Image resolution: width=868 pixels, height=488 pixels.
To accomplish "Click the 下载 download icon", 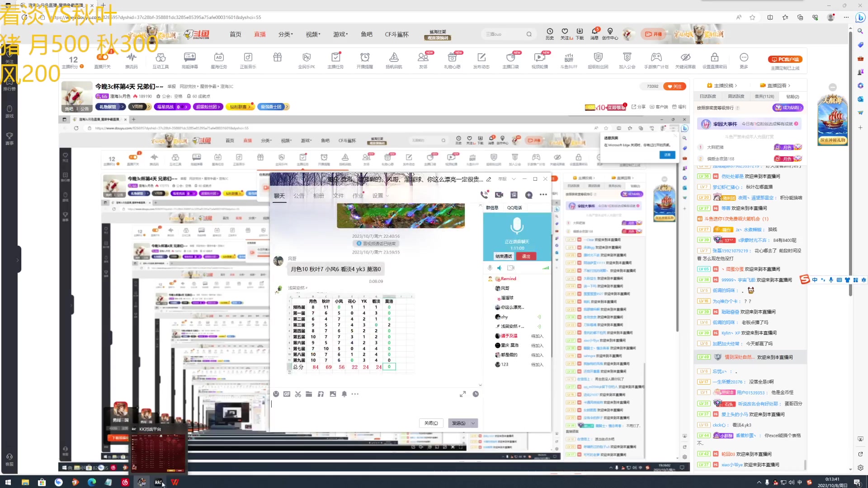I will 580,34.
